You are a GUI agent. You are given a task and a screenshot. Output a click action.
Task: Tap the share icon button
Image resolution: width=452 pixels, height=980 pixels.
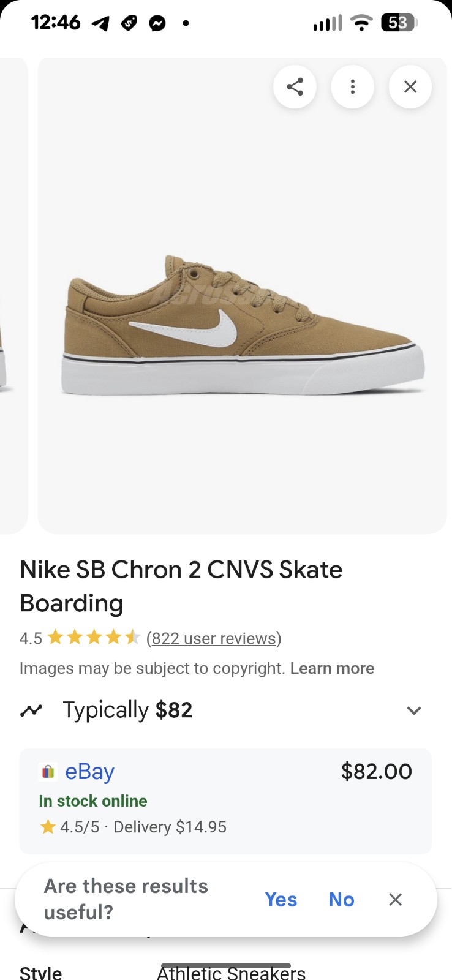(295, 87)
